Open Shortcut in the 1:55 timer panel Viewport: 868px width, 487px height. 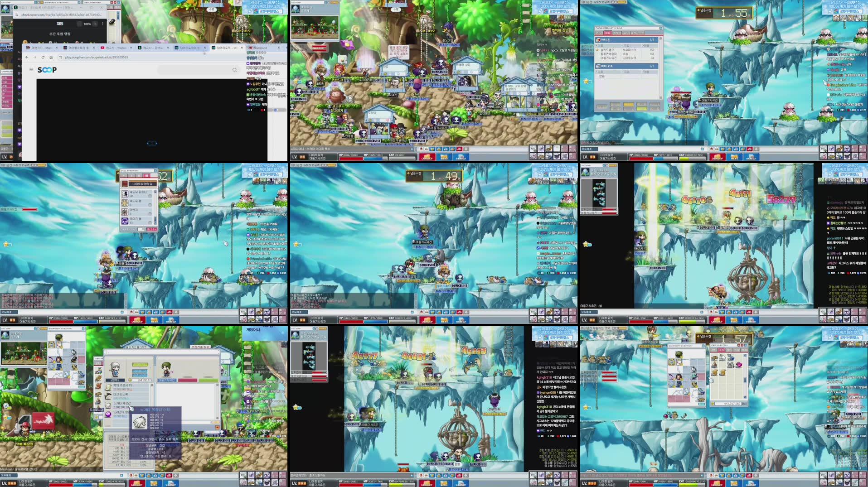point(751,157)
